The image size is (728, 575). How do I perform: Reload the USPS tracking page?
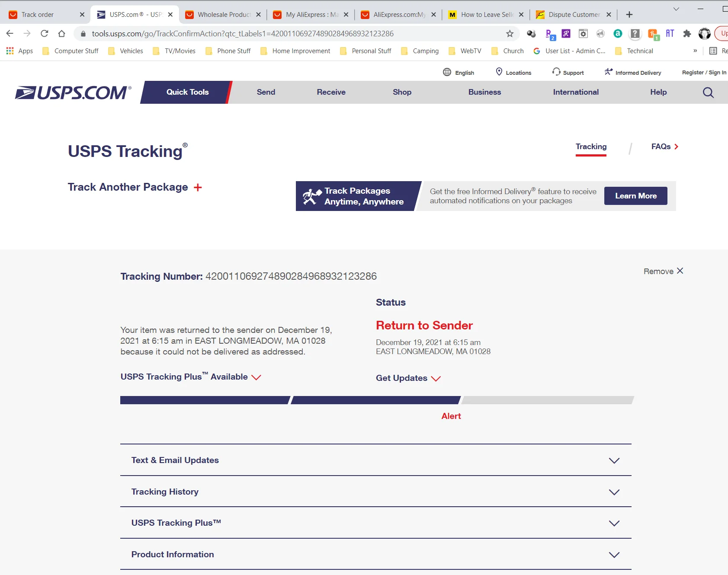pos(44,34)
